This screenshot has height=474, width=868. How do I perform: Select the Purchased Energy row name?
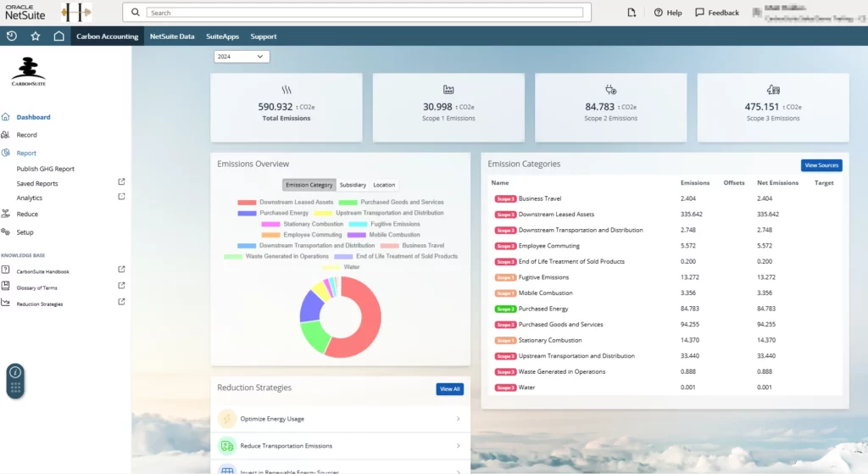click(543, 309)
